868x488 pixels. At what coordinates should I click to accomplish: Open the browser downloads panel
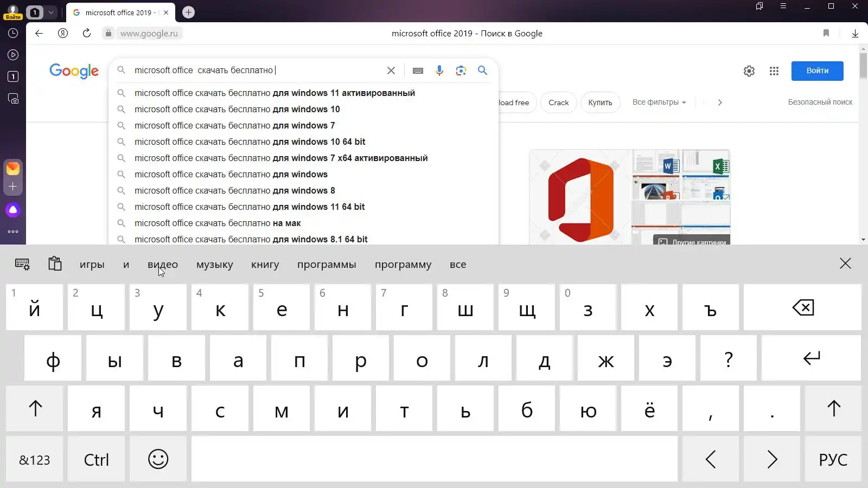pyautogui.click(x=855, y=33)
